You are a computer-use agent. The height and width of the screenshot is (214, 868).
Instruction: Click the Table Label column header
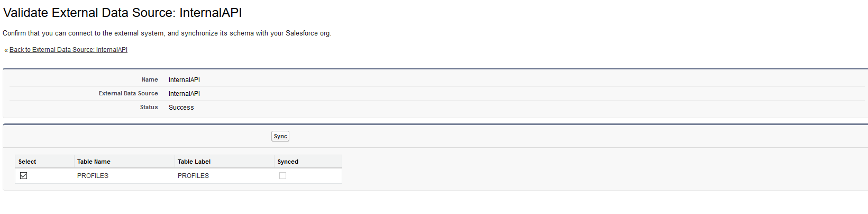194,162
